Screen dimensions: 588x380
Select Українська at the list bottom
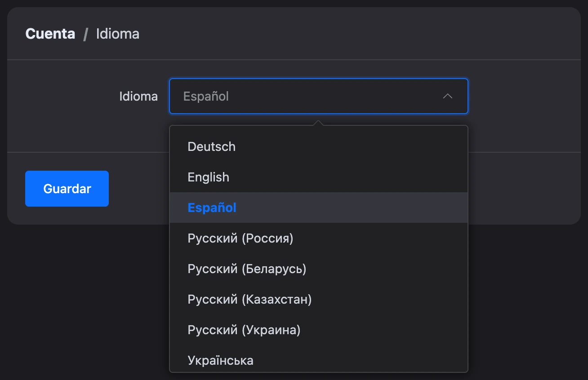[x=319, y=359]
